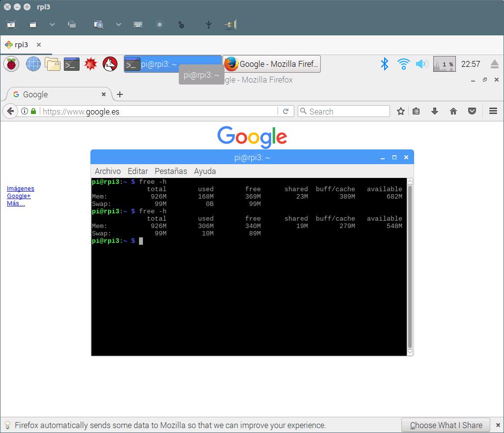Open the Raspberry Pi main menu
Screen dimensions: 504x433
click(x=11, y=64)
